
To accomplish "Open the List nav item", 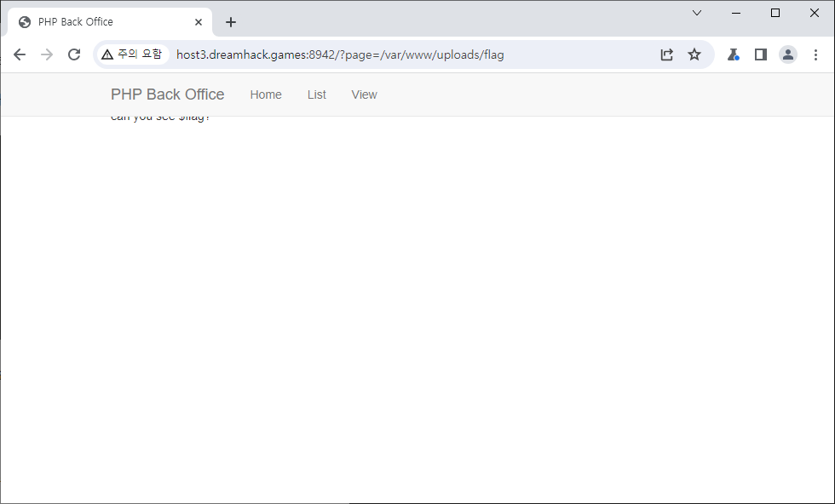I will 317,94.
